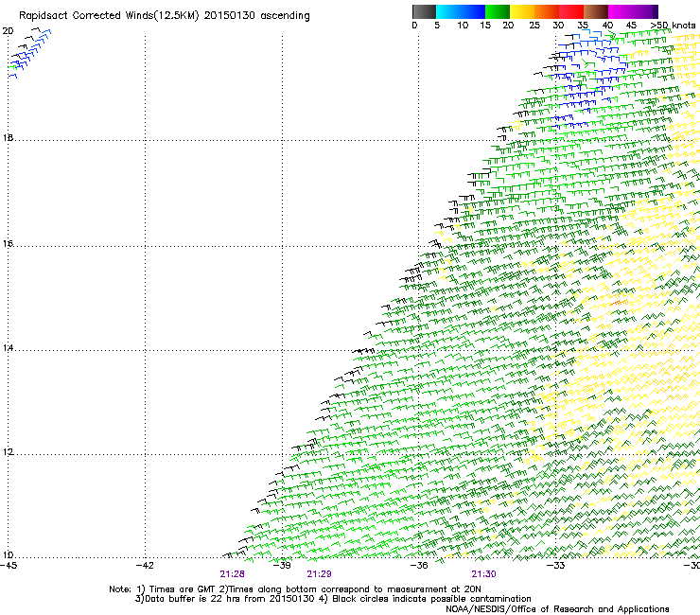Click the latitude label '20'
700x615 pixels.
coord(8,31)
